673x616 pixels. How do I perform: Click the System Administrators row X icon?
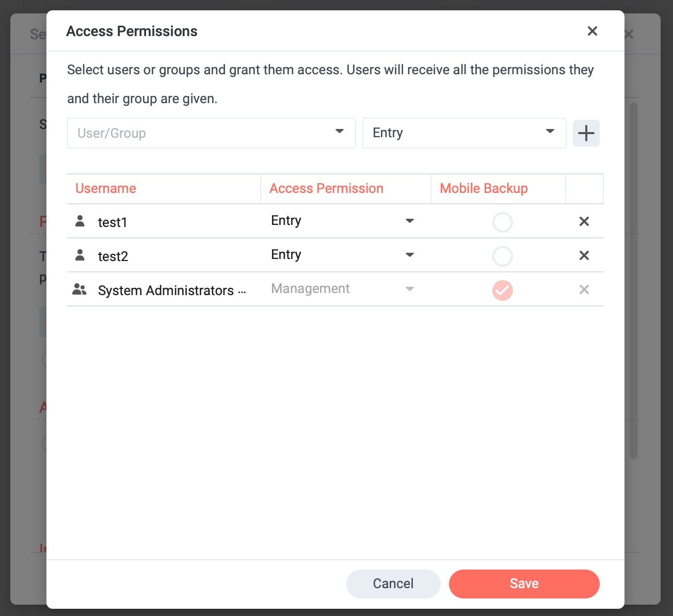584,289
